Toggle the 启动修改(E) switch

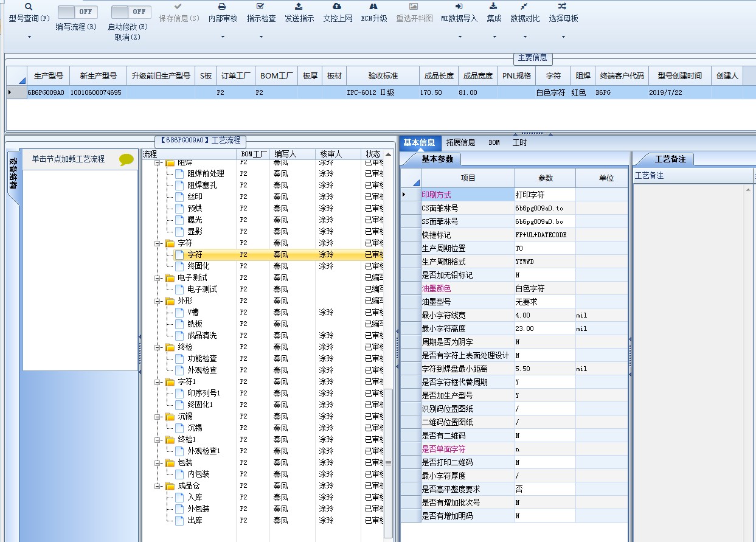click(131, 12)
